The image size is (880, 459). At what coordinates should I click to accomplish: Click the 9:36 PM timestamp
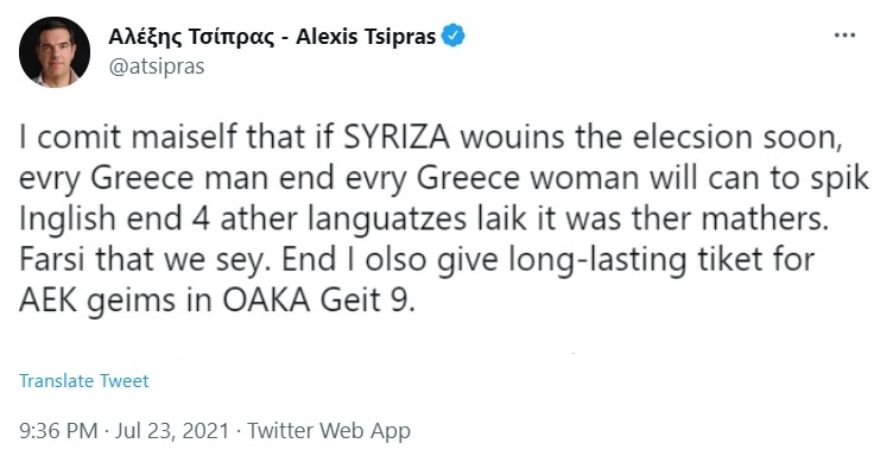[59, 431]
